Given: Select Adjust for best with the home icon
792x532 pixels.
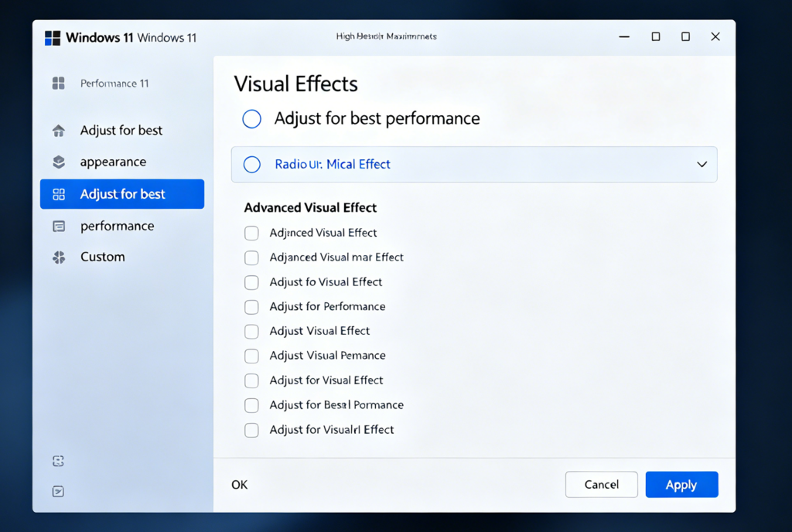Looking at the screenshot, I should (121, 130).
